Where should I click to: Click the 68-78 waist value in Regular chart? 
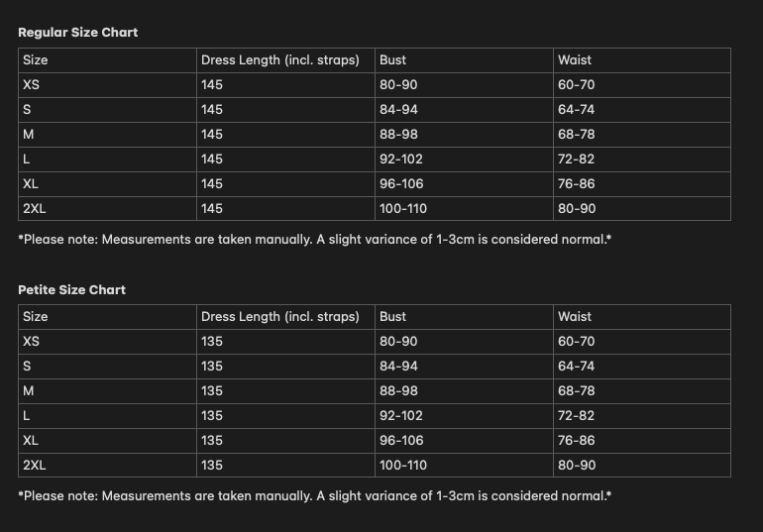[x=577, y=135]
